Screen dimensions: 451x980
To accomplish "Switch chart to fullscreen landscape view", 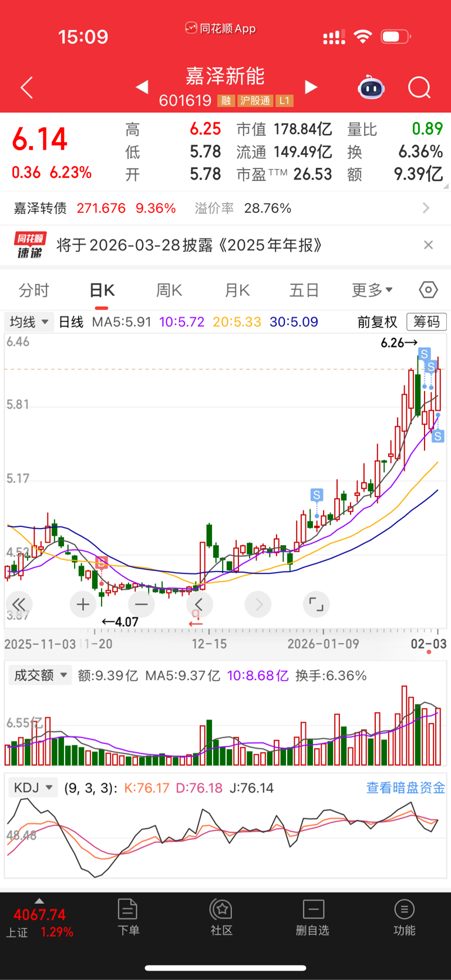I will click(x=316, y=604).
